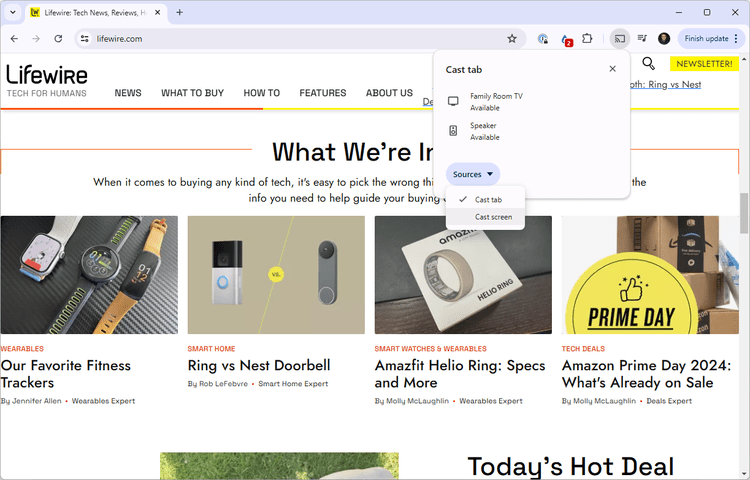Choose Cast screen from Sources menu
Viewport: 750px width, 480px height.
tap(485, 217)
